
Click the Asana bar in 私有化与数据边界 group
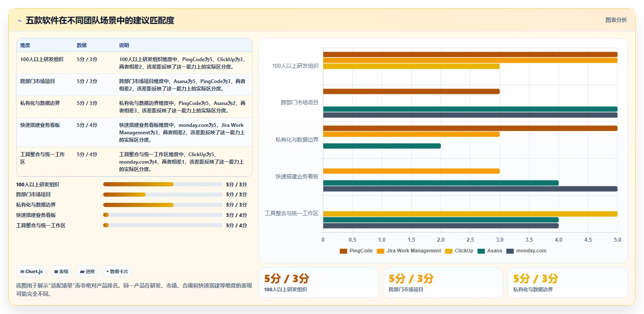[x=382, y=146]
